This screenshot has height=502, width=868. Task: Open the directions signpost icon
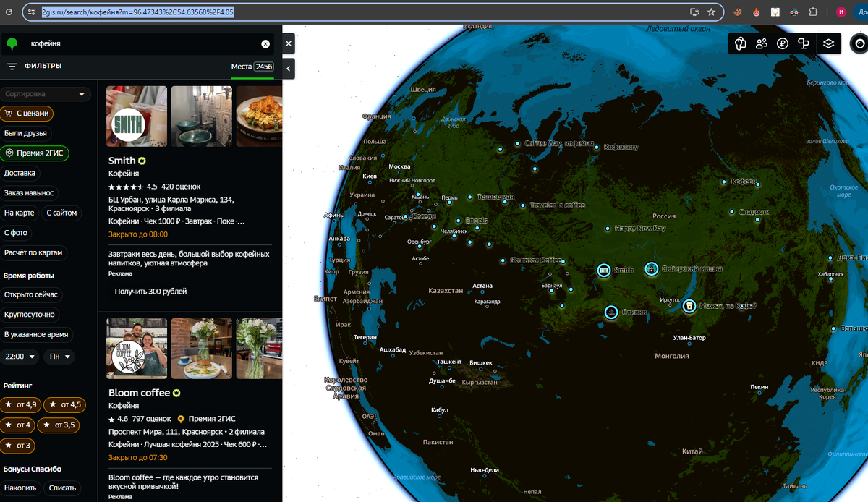(803, 43)
